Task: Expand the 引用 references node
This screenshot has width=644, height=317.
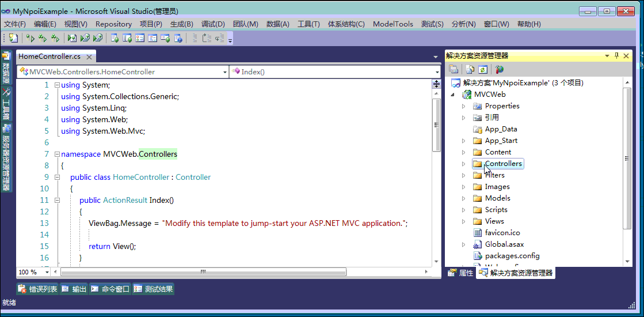Action: pos(464,118)
